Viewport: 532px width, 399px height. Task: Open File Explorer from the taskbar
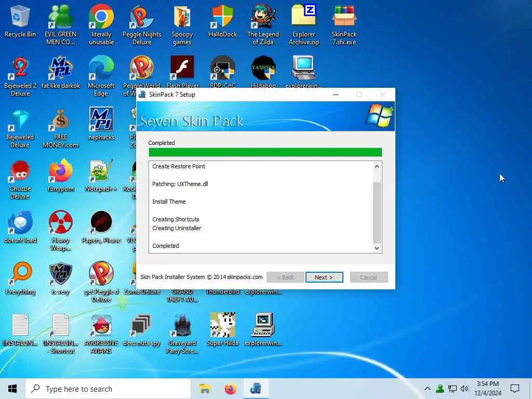pos(205,389)
